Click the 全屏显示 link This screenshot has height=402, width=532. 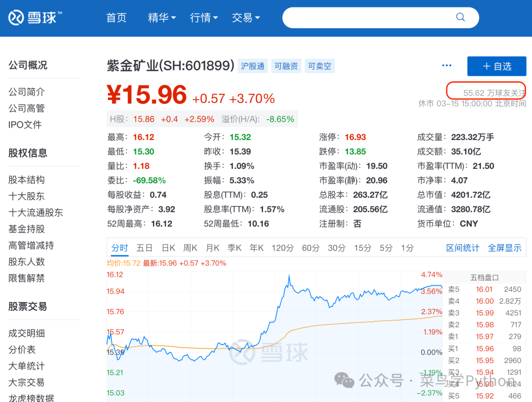click(504, 248)
